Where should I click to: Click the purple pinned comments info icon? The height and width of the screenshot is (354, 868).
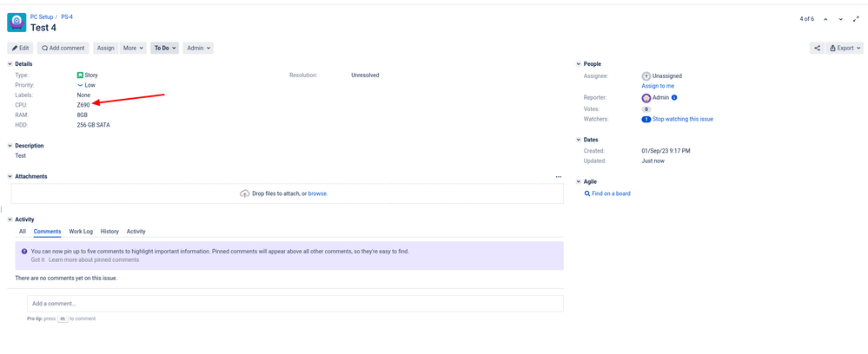pos(24,251)
